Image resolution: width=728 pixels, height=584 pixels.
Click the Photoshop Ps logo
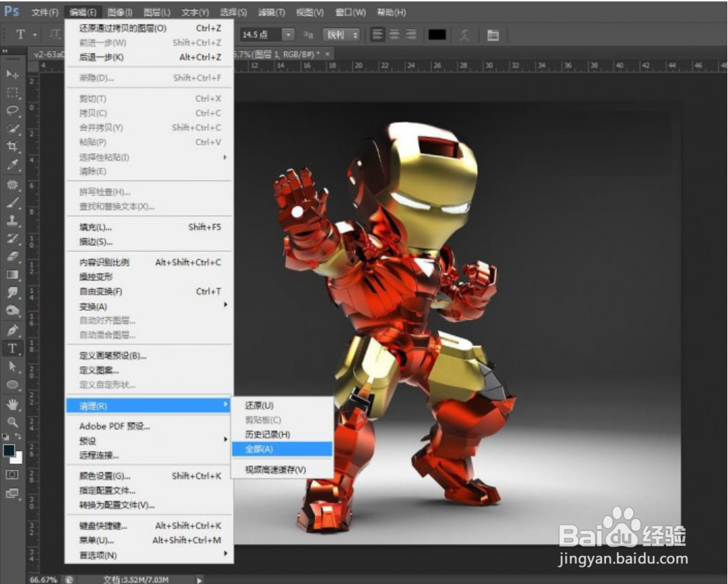(x=12, y=11)
